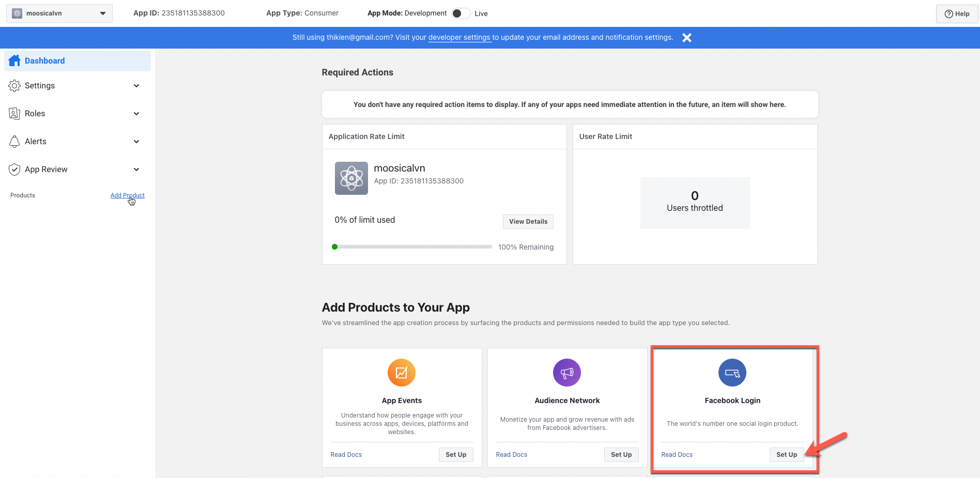Click the moosicalvn name in rate limit card
The height and width of the screenshot is (478, 980).
(400, 168)
